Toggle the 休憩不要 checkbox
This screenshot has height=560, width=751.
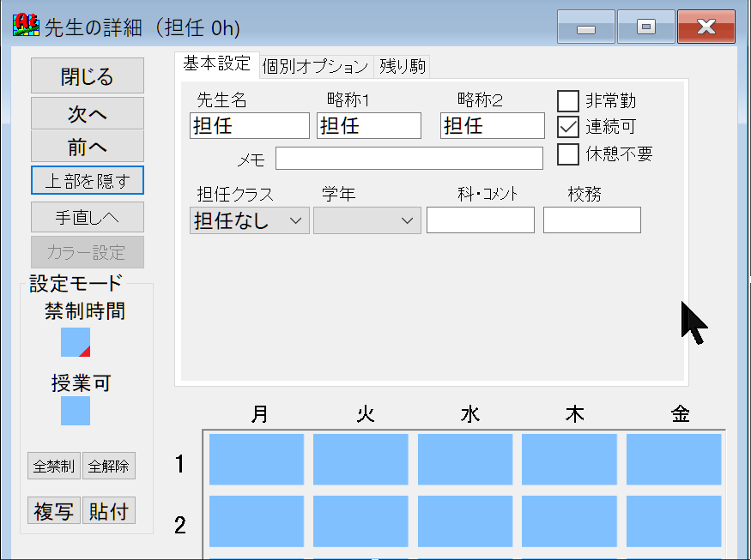pos(568,154)
